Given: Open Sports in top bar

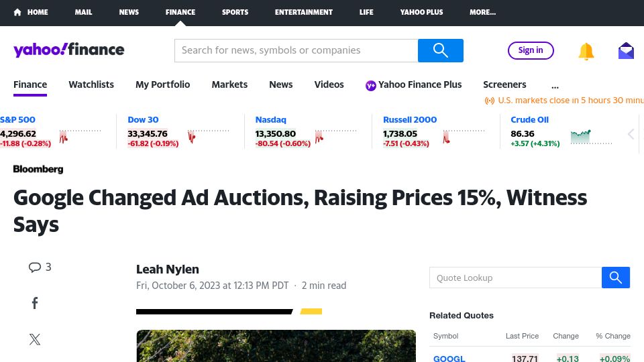Looking at the screenshot, I should click(x=235, y=12).
